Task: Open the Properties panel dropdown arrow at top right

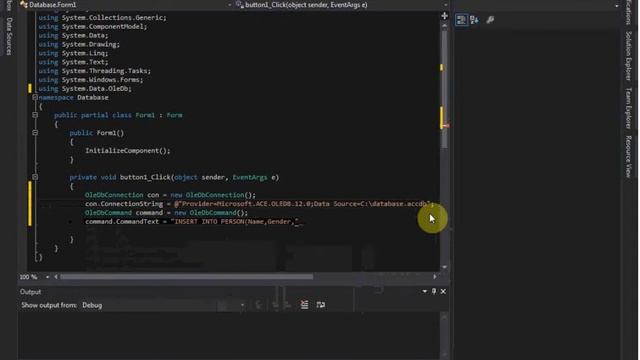Action: [617, 6]
